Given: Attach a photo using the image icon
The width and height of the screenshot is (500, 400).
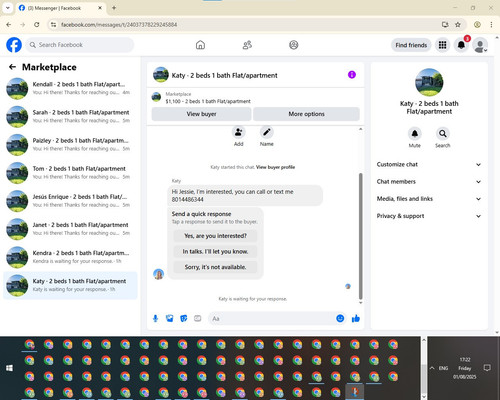Looking at the screenshot, I should click(x=170, y=318).
